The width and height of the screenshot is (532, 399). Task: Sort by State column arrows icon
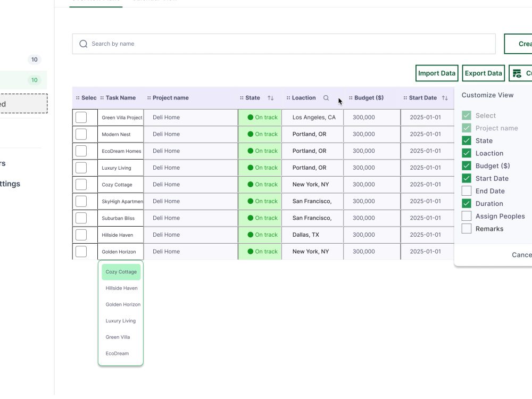coord(270,98)
